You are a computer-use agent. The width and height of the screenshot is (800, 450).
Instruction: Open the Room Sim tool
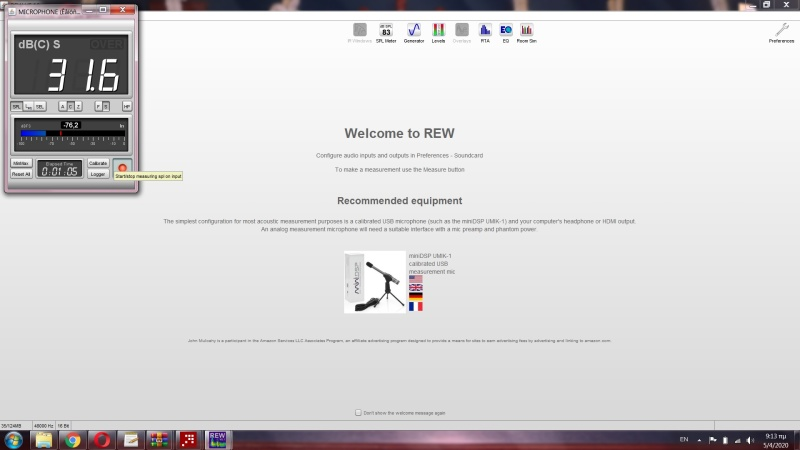tap(526, 32)
